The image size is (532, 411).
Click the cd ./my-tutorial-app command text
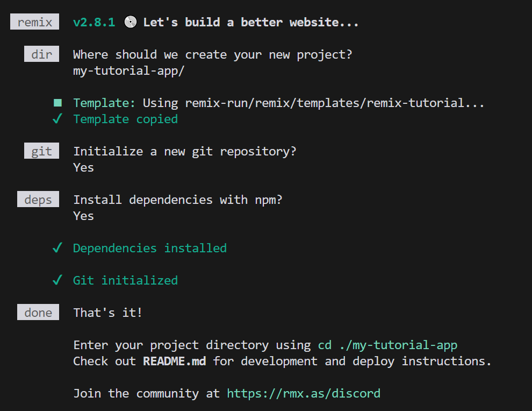click(x=387, y=345)
